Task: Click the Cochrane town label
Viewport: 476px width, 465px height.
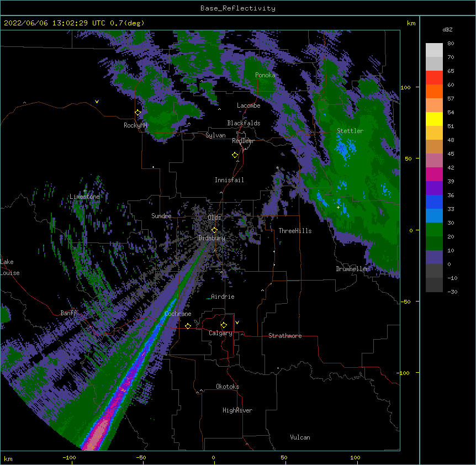Action: (x=178, y=314)
